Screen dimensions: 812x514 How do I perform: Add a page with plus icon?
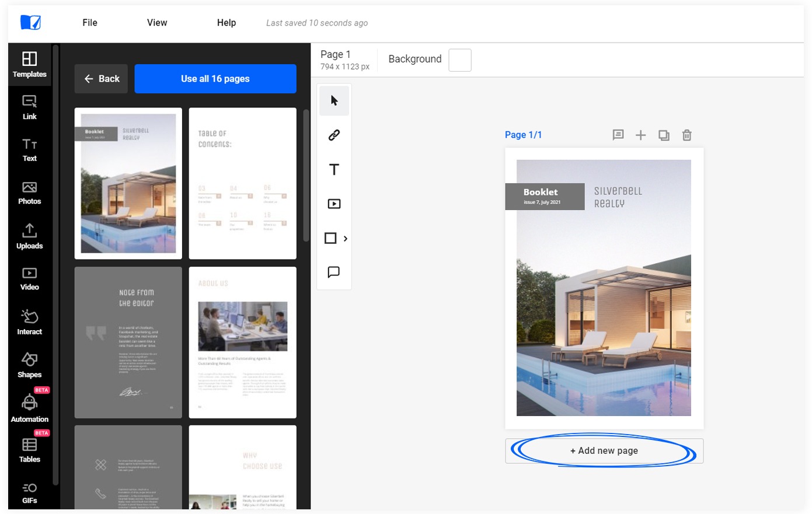tap(641, 135)
